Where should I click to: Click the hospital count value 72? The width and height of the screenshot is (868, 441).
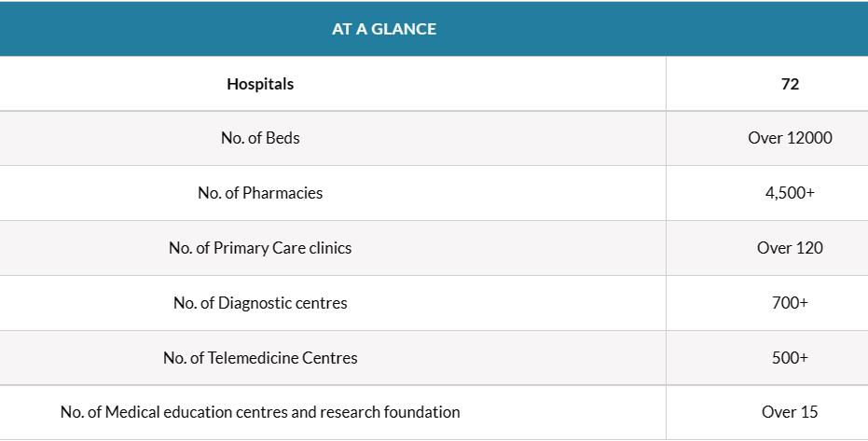click(x=790, y=84)
